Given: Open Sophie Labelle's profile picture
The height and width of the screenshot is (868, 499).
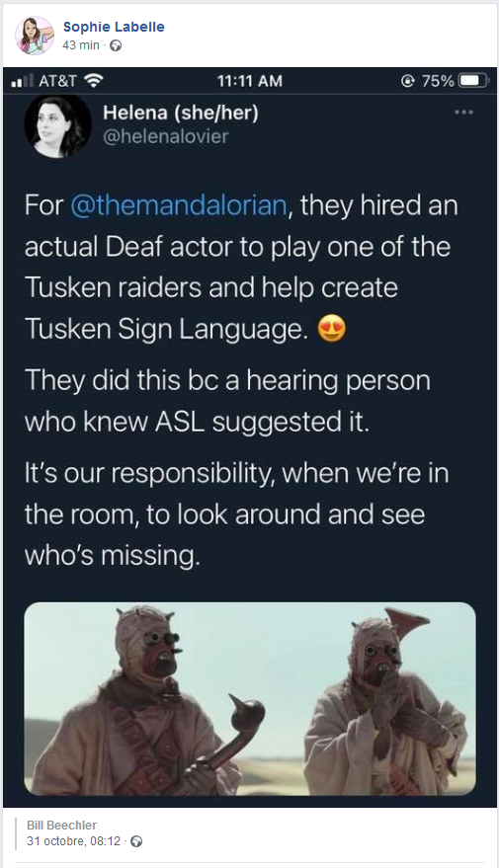Looking at the screenshot, I should 35,36.
